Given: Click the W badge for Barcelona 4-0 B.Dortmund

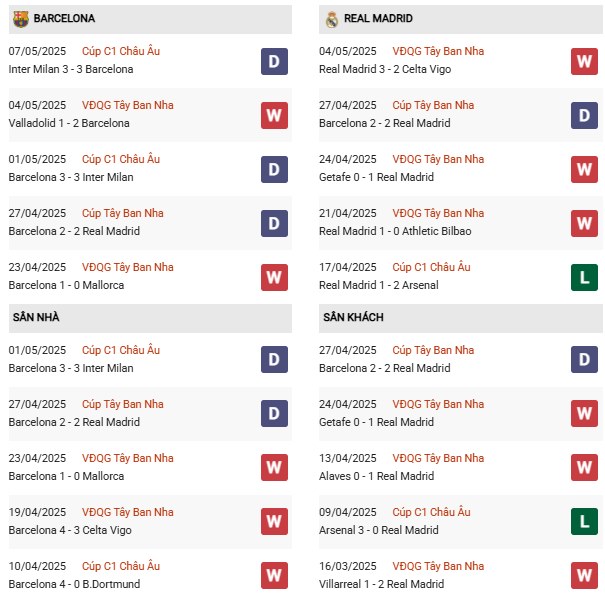Looking at the screenshot, I should click(274, 575).
